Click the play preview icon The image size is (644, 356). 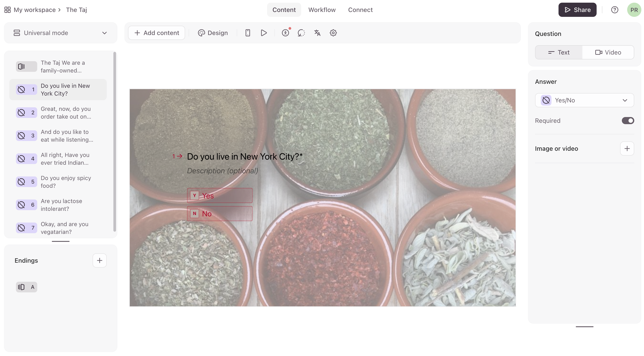[x=264, y=33]
